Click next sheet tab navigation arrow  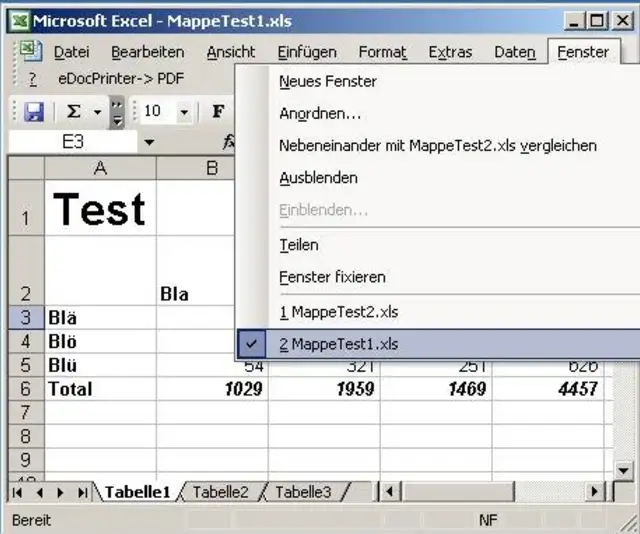coord(60,493)
